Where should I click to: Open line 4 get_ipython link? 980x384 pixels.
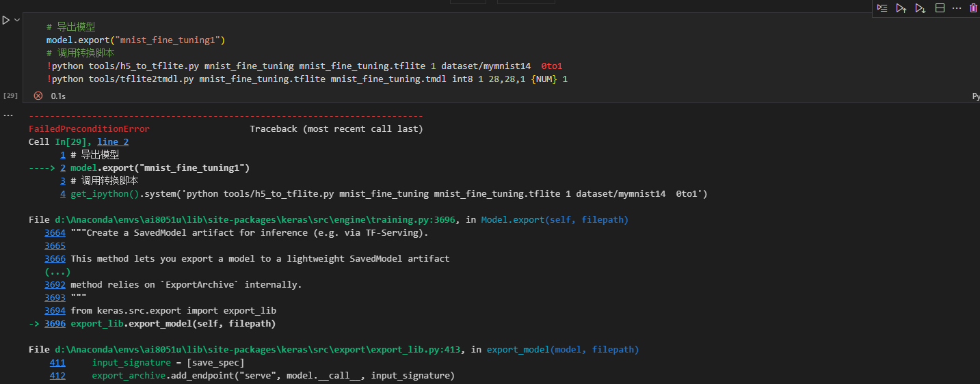(x=62, y=194)
